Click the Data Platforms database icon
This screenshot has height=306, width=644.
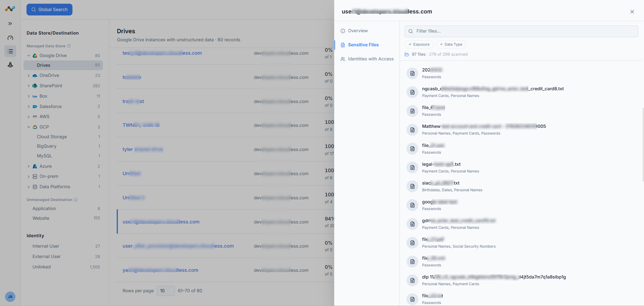pyautogui.click(x=35, y=187)
